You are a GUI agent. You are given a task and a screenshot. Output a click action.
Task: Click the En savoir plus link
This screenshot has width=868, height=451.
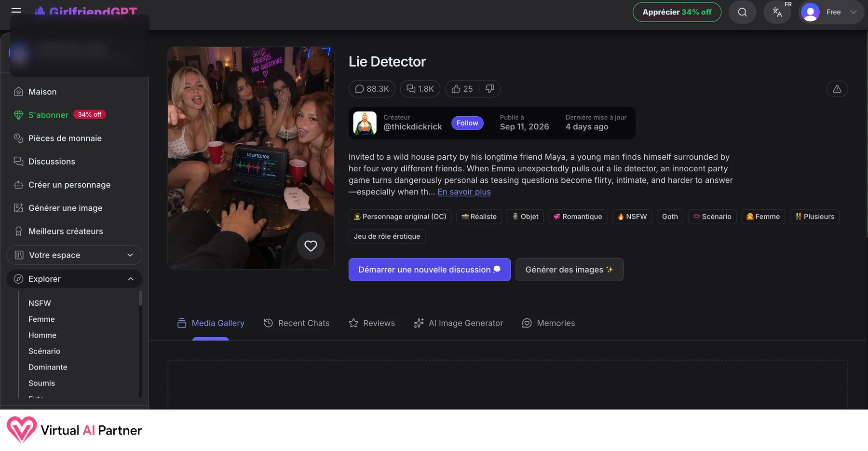464,192
